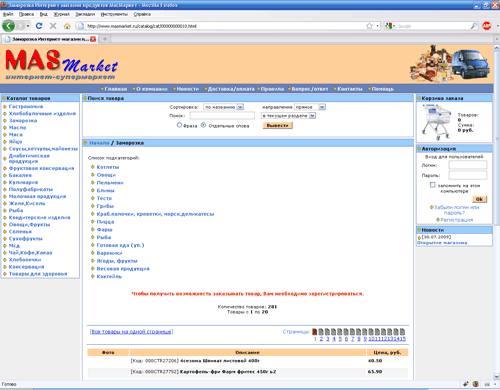Open the Коктейль subcategory

(x=109, y=276)
